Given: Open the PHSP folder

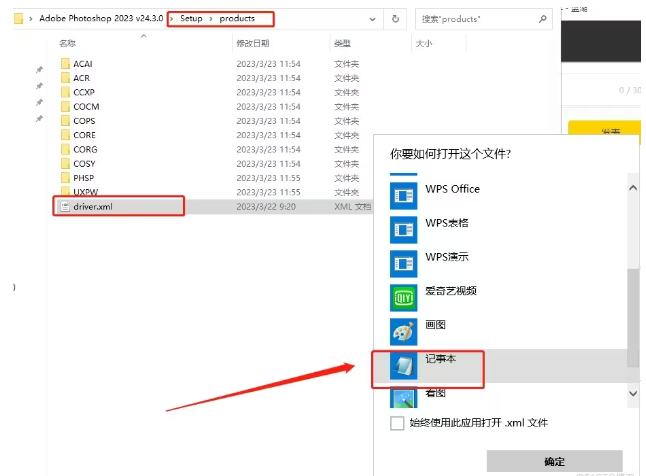Looking at the screenshot, I should pyautogui.click(x=83, y=178).
